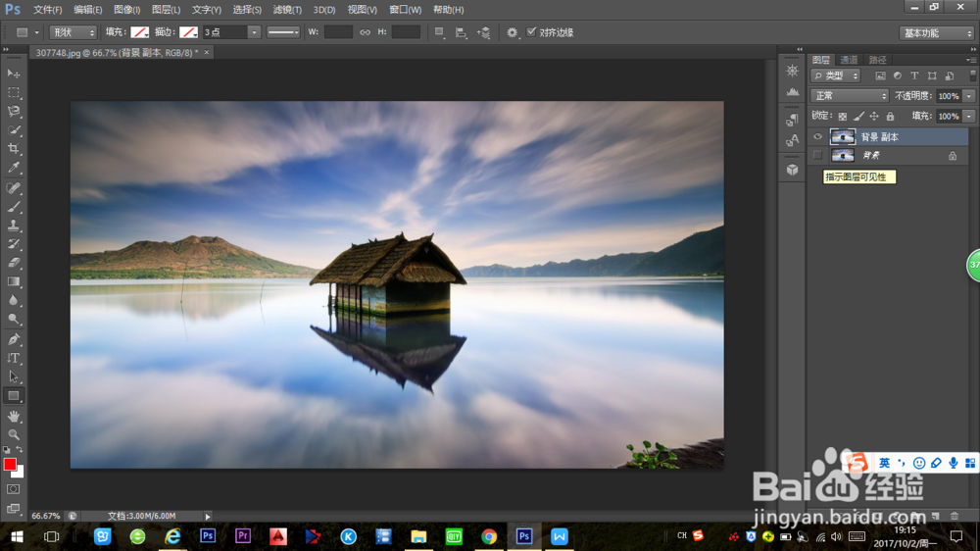980x551 pixels.
Task: Select the Healing Brush tool
Action: click(13, 187)
